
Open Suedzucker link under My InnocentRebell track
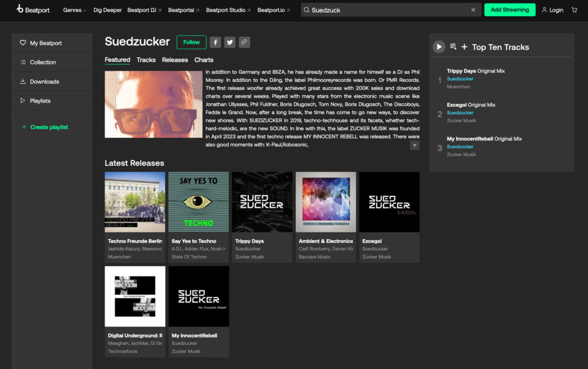pos(460,146)
